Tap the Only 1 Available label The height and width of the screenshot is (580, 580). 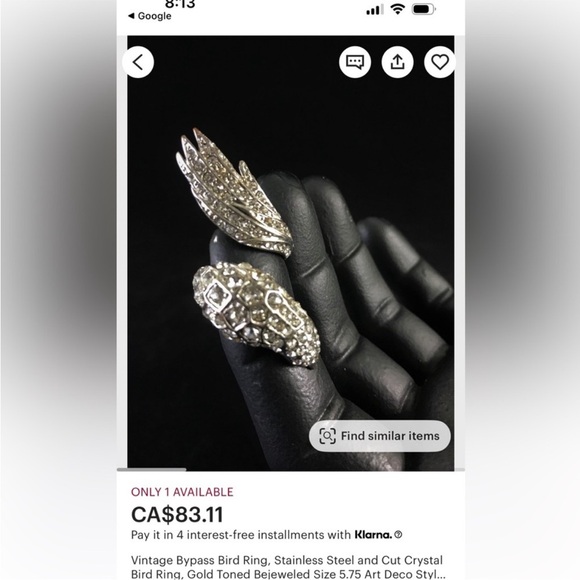click(x=182, y=492)
